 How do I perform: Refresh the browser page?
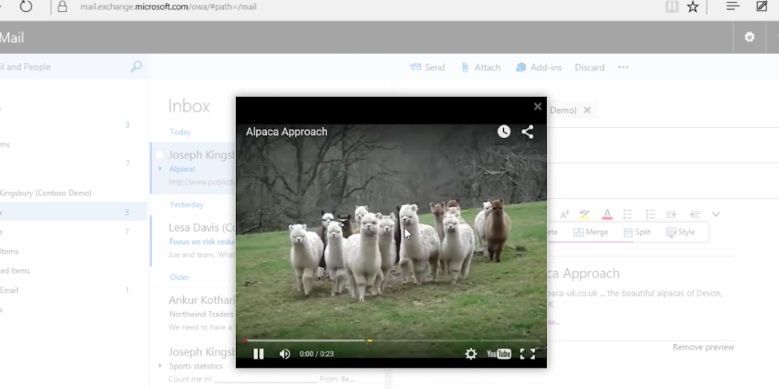26,7
